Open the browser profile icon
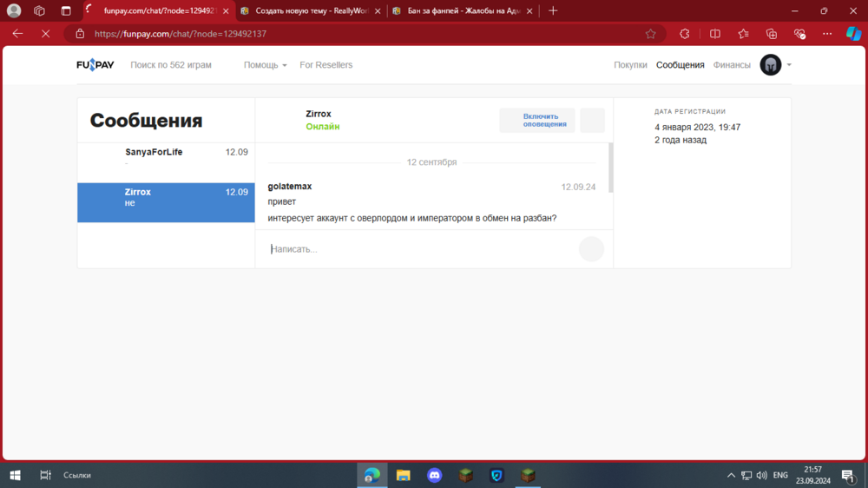This screenshot has width=868, height=488. 14,10
